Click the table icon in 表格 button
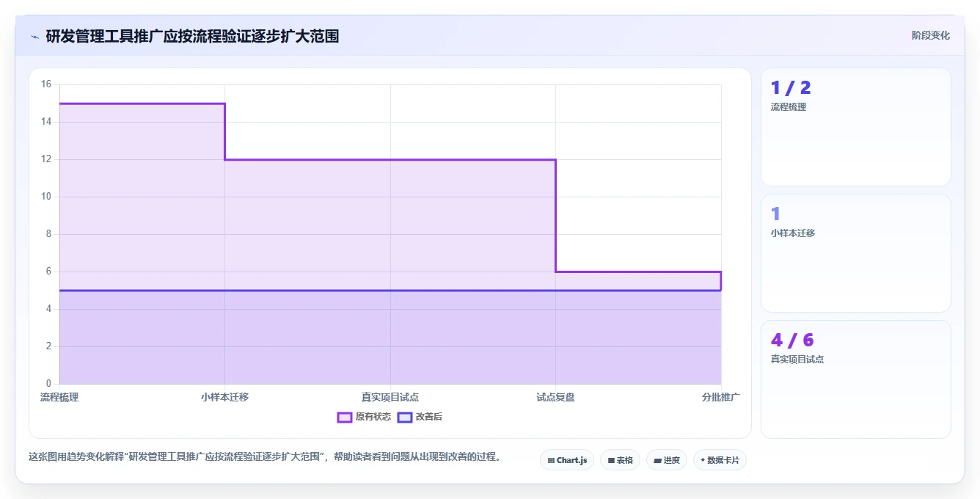980x499 pixels. [x=611, y=460]
